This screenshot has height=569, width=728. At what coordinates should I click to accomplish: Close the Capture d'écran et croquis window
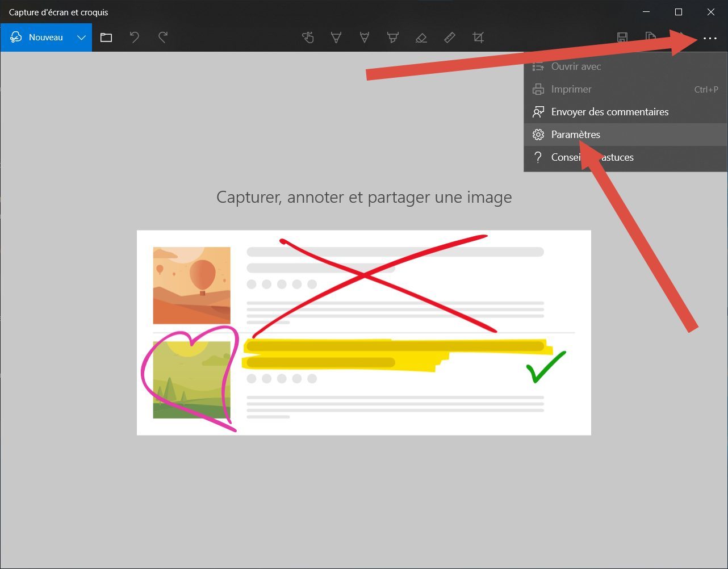point(710,12)
